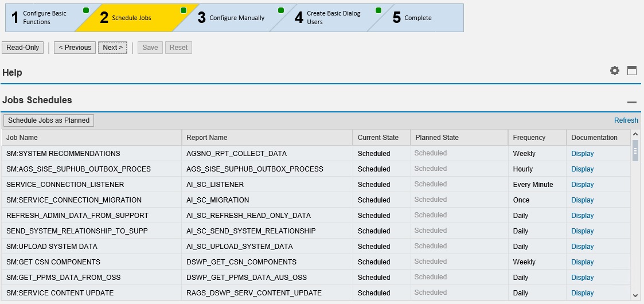Display documentation for SM:SYSTEM RECOMMENDATIONS

click(x=583, y=154)
